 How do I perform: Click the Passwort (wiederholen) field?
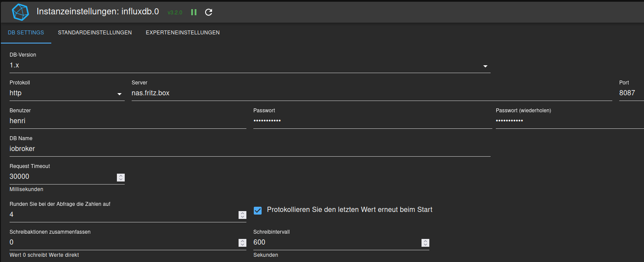(570, 121)
